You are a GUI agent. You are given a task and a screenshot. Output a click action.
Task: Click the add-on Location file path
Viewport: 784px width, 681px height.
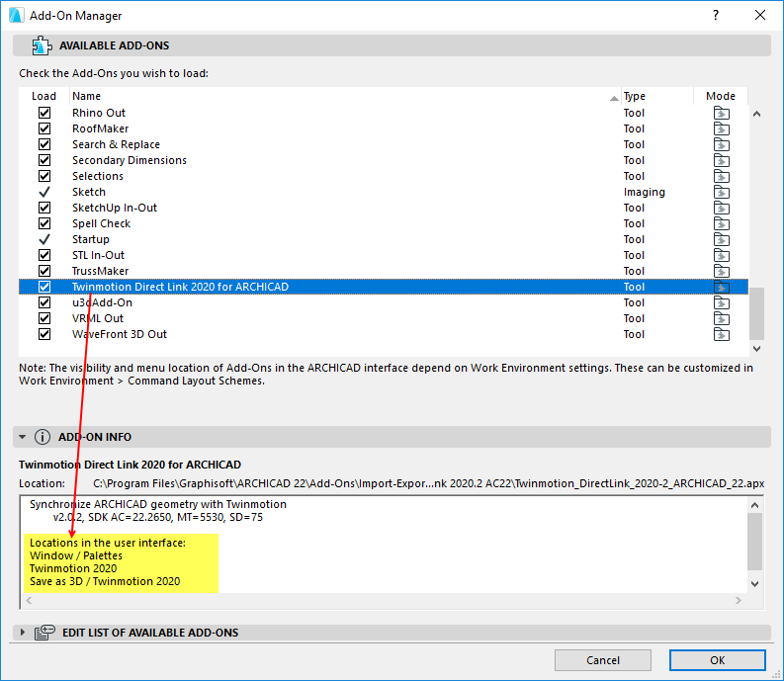pos(428,483)
